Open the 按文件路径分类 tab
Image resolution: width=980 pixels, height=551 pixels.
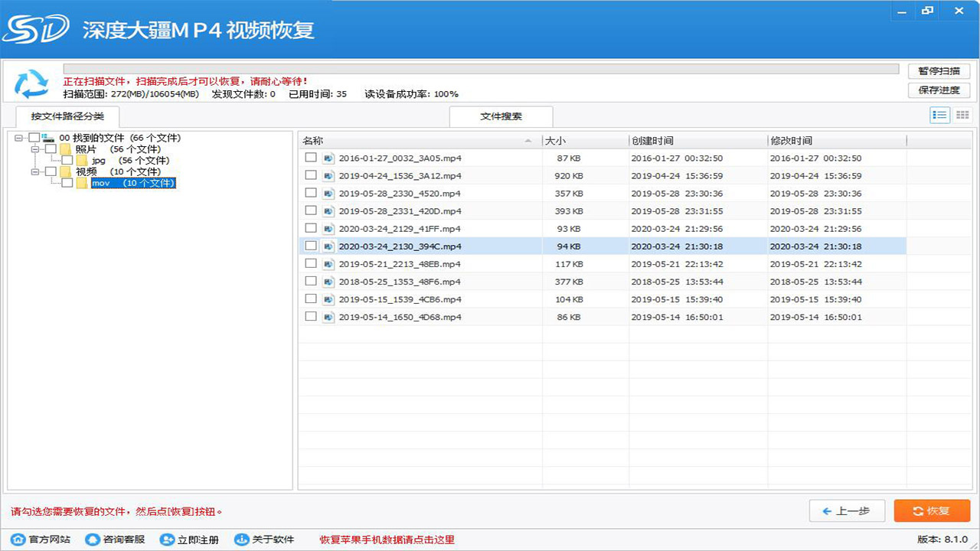pyautogui.click(x=67, y=116)
